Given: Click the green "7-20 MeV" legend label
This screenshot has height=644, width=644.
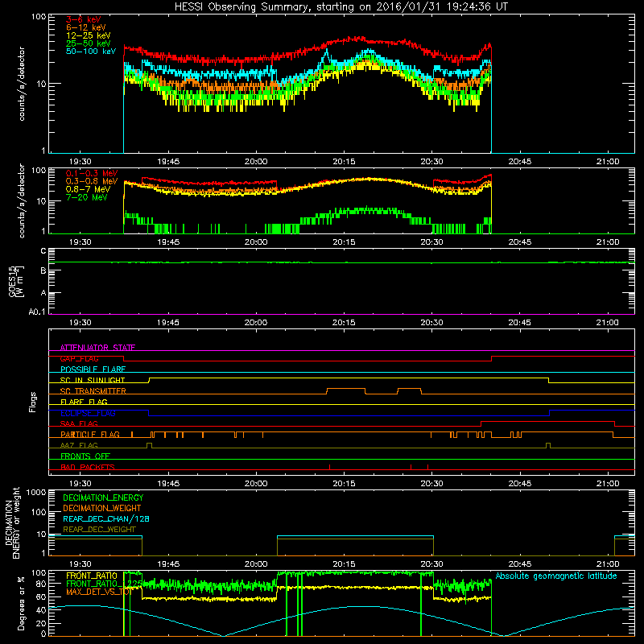Looking at the screenshot, I should click(x=87, y=197).
